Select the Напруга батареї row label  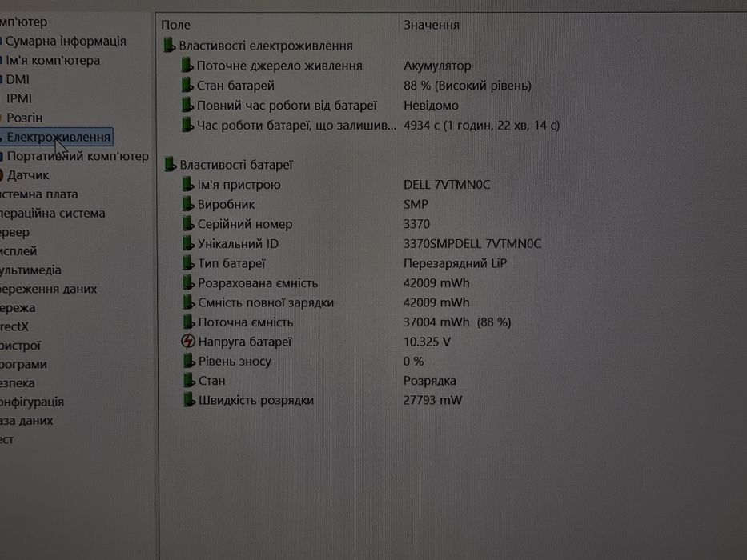coord(245,342)
